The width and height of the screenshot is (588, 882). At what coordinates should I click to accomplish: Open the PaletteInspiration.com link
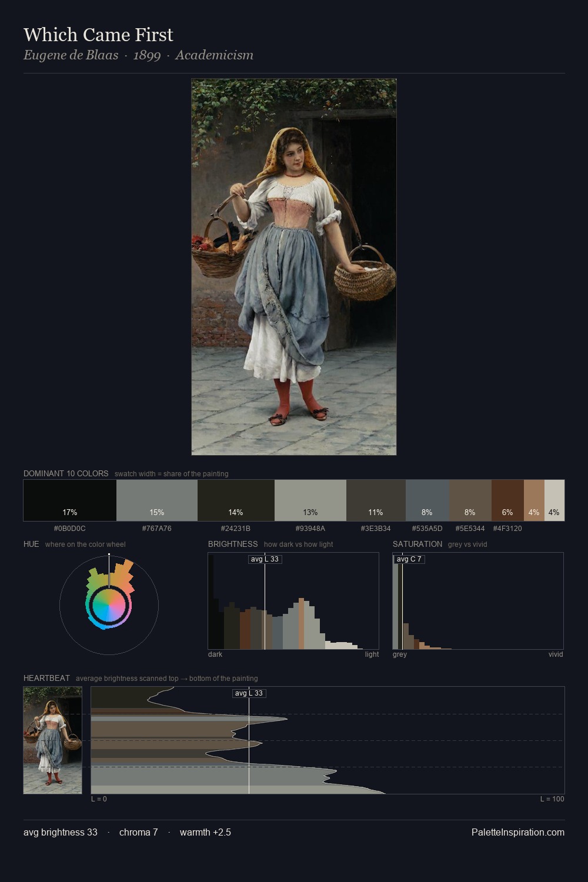point(518,832)
